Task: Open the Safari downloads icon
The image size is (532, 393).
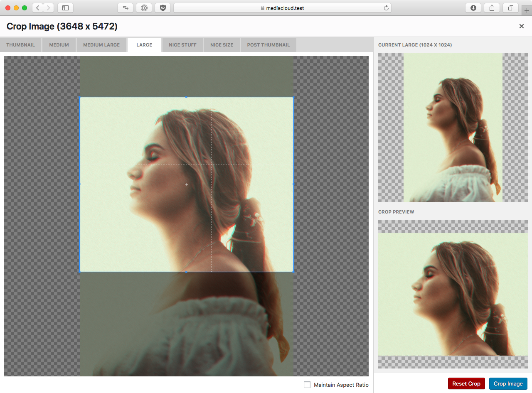Action: click(x=473, y=8)
